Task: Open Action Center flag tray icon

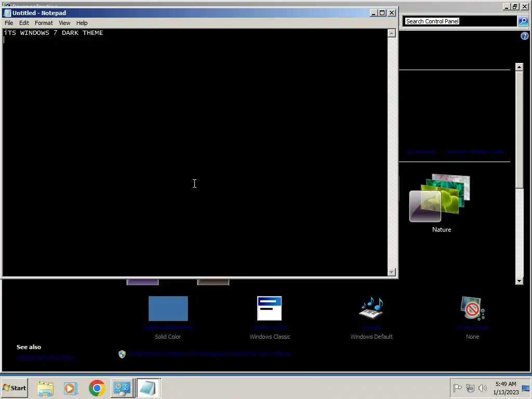Action: click(x=457, y=388)
